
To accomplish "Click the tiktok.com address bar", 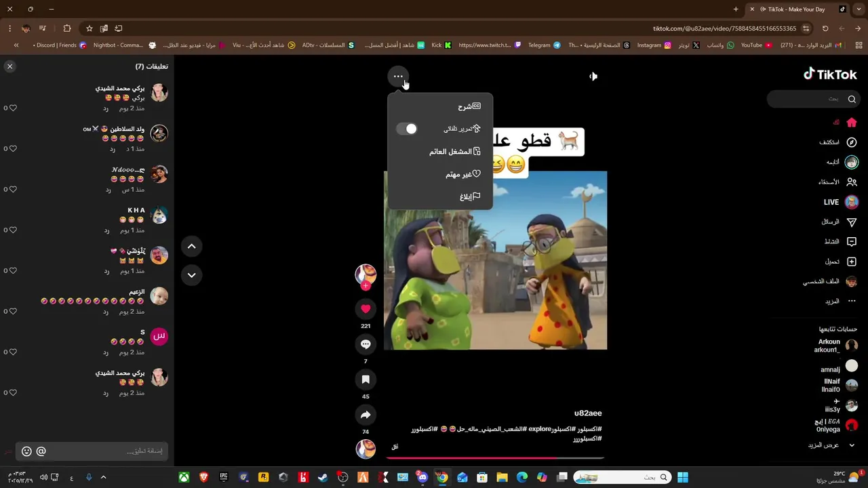I will click(x=724, y=28).
